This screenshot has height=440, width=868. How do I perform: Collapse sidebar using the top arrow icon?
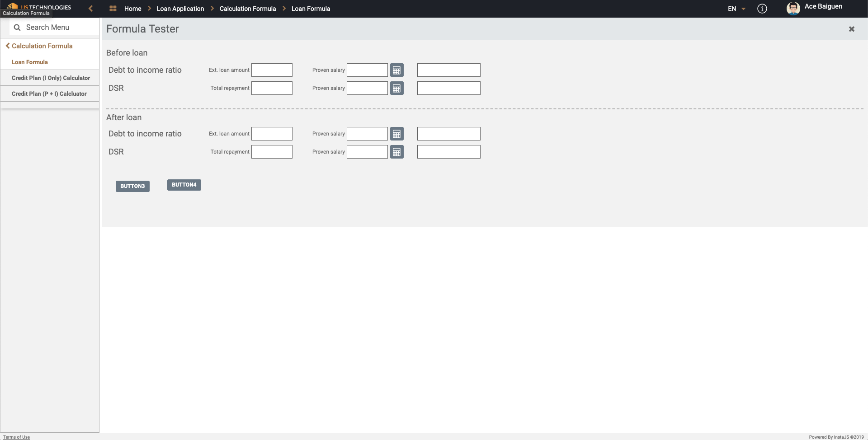pyautogui.click(x=91, y=9)
